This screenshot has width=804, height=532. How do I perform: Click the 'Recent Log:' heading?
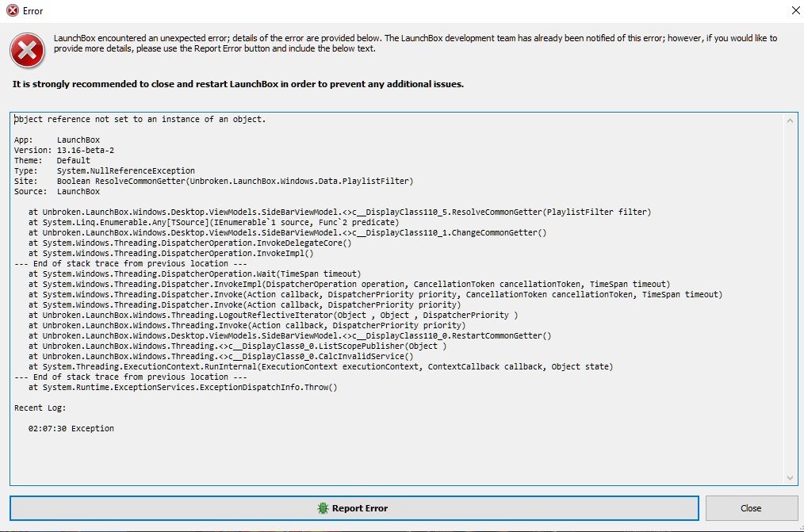pos(40,408)
